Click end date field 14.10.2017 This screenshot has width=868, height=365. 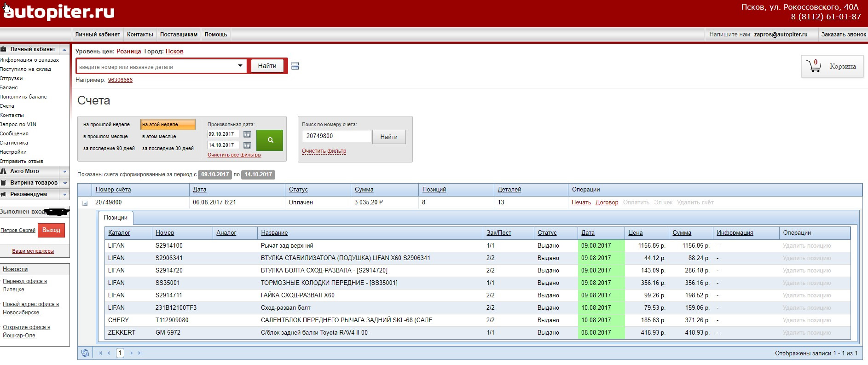[x=223, y=145]
